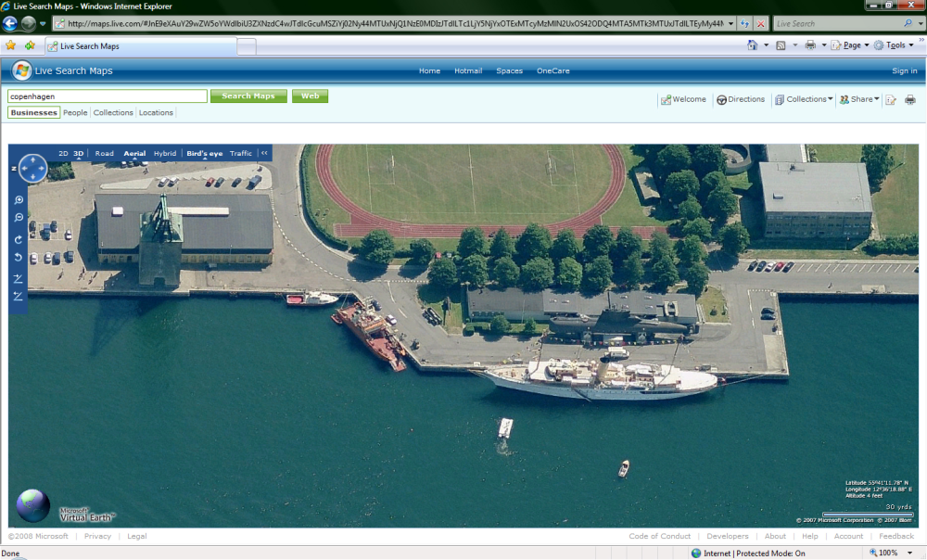This screenshot has width=927, height=560.
Task: Zoom in with the magnifier plus icon
Action: click(x=19, y=200)
